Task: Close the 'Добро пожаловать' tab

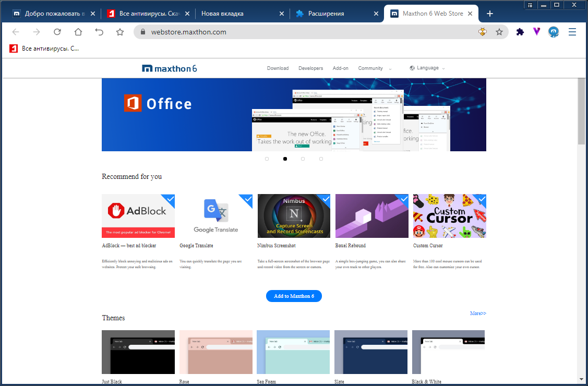Action: (x=93, y=14)
